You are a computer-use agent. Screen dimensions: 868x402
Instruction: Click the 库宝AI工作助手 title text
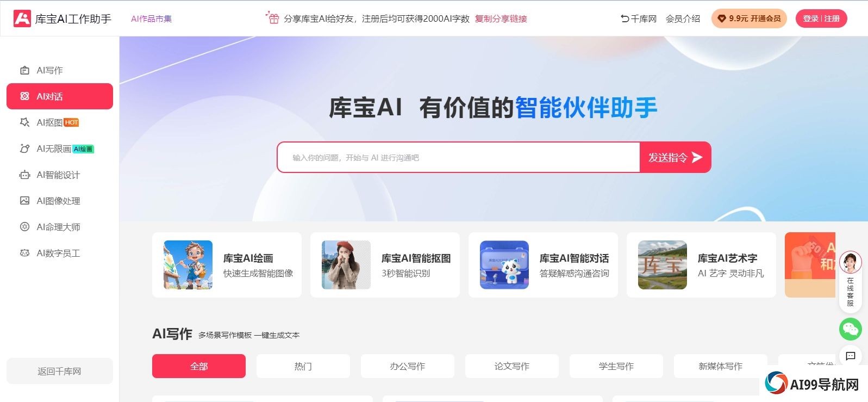(x=73, y=19)
